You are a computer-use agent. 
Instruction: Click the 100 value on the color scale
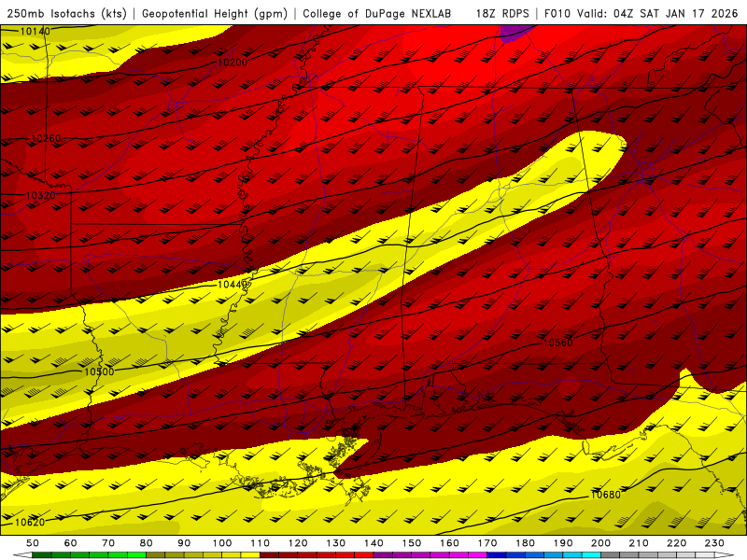click(x=222, y=543)
